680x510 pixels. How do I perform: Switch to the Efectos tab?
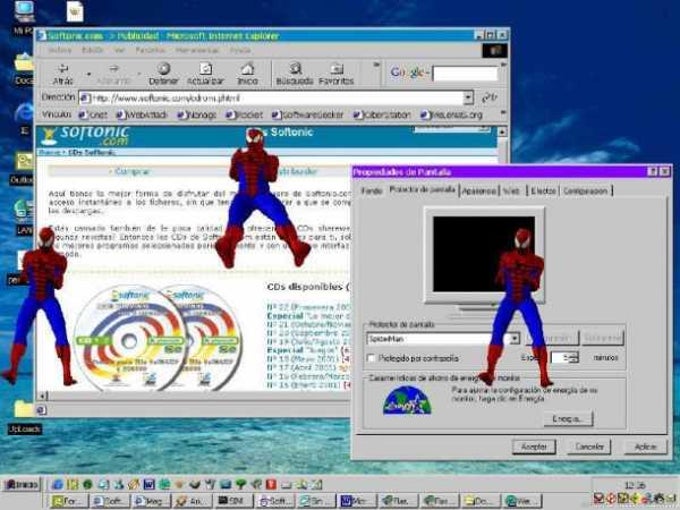(x=543, y=191)
